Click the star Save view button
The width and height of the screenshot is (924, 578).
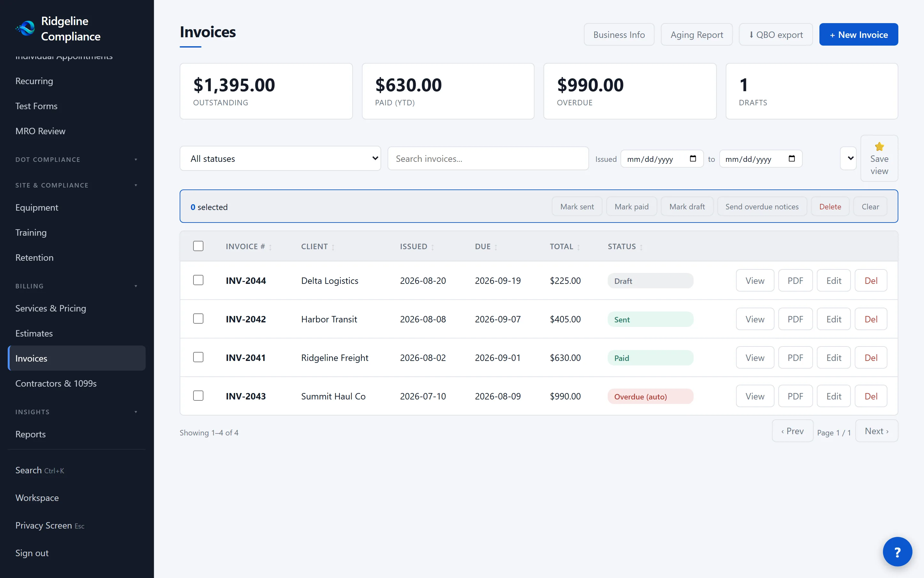(x=879, y=158)
